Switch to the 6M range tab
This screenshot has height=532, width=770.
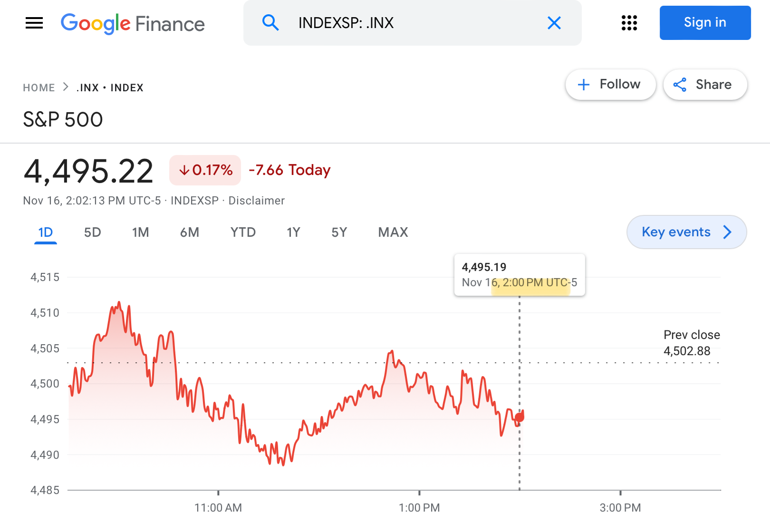pos(190,232)
